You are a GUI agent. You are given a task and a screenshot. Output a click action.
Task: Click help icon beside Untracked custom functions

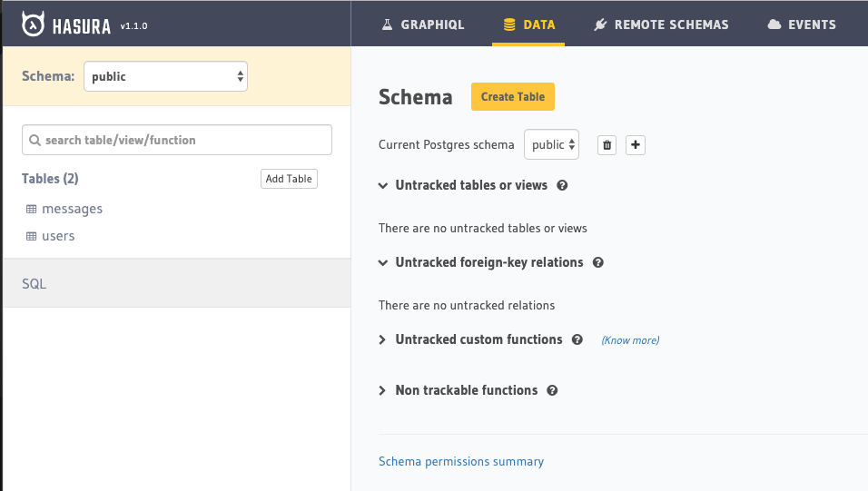pos(577,339)
